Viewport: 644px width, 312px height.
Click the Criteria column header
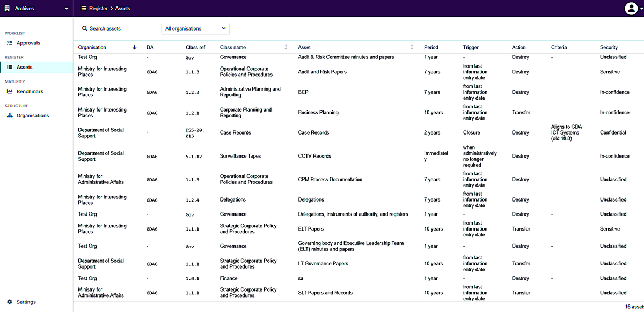pyautogui.click(x=559, y=47)
